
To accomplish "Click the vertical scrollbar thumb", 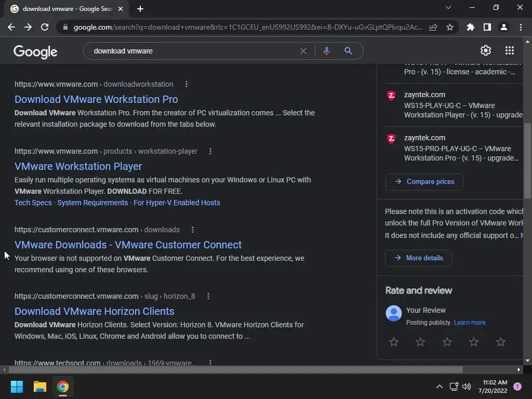I will pyautogui.click(x=527, y=161).
